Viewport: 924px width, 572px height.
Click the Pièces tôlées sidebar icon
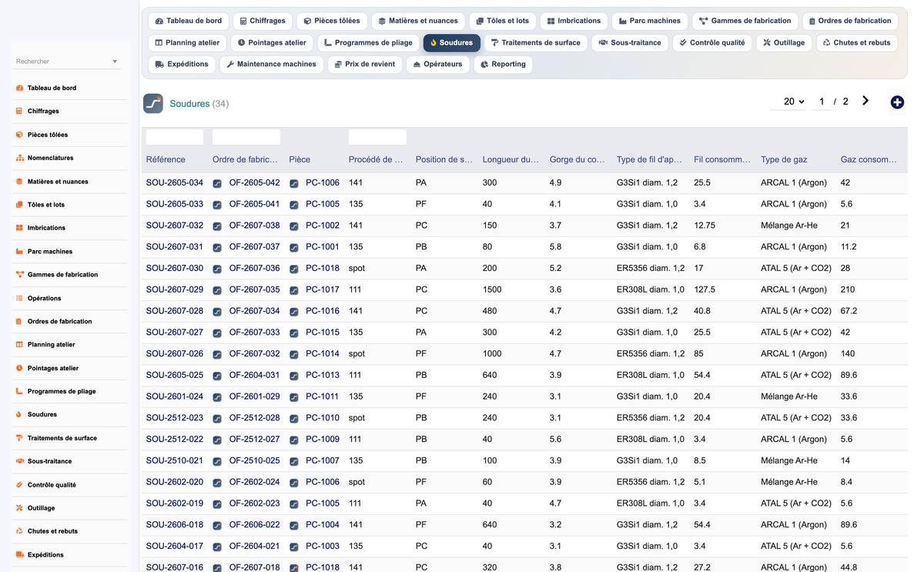[19, 135]
